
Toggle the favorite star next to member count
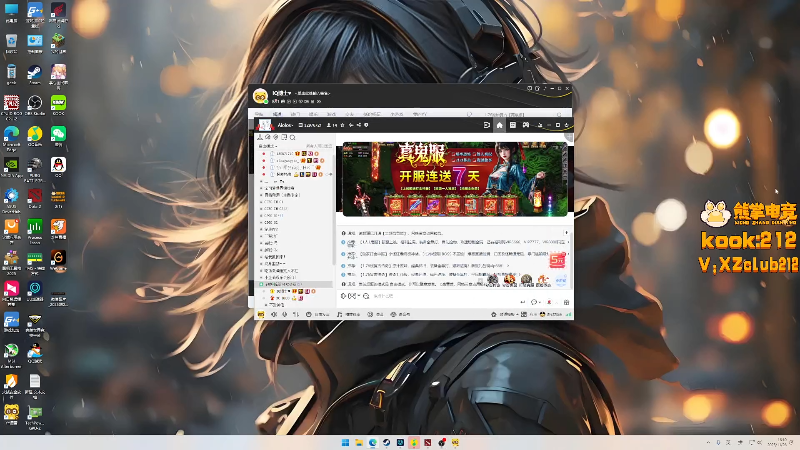pyautogui.click(x=342, y=125)
